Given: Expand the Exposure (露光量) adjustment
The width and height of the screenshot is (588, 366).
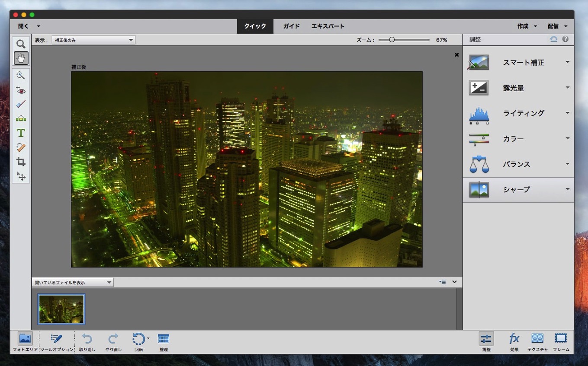Looking at the screenshot, I should pyautogui.click(x=567, y=88).
